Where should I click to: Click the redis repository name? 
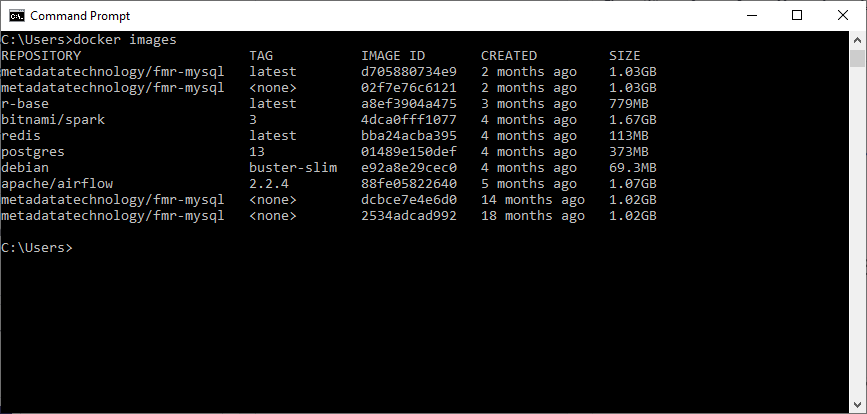21,136
